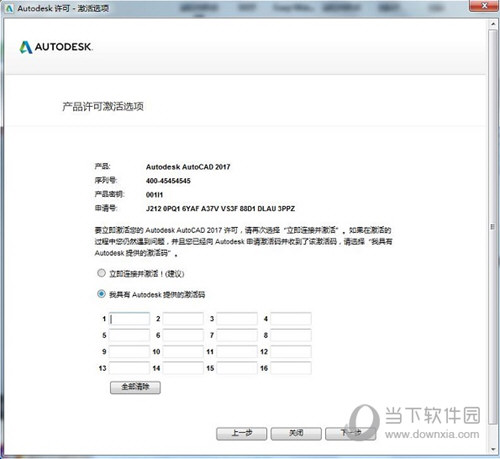
Task: Click the scrollbar up arrow
Action: click(x=493, y=24)
